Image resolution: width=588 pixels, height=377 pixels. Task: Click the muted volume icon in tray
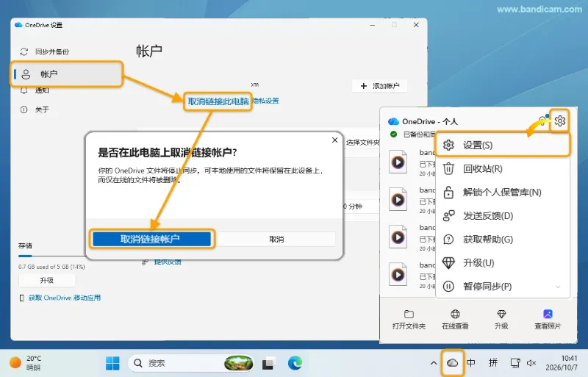pyautogui.click(x=531, y=363)
